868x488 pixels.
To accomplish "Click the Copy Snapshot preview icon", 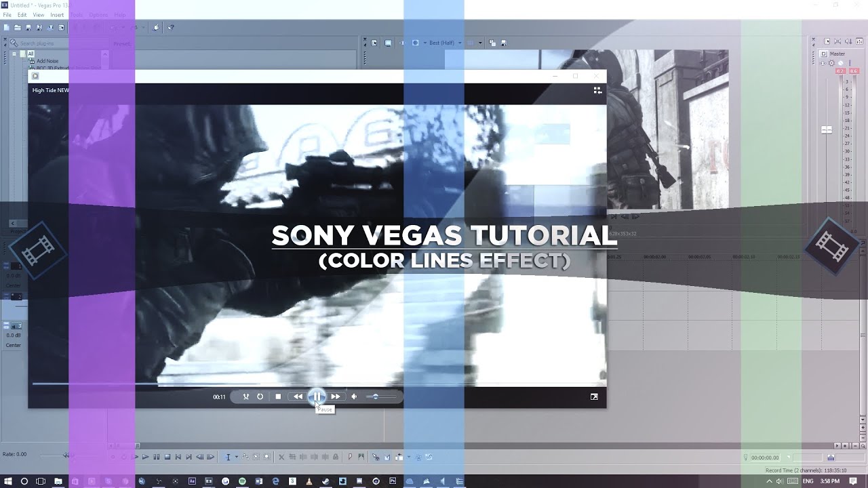I will [x=492, y=43].
